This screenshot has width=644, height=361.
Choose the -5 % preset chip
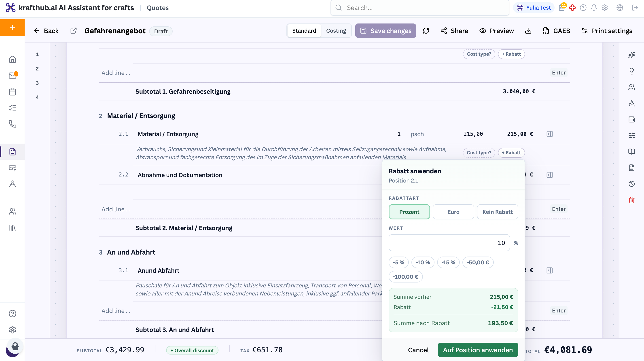pos(398,262)
